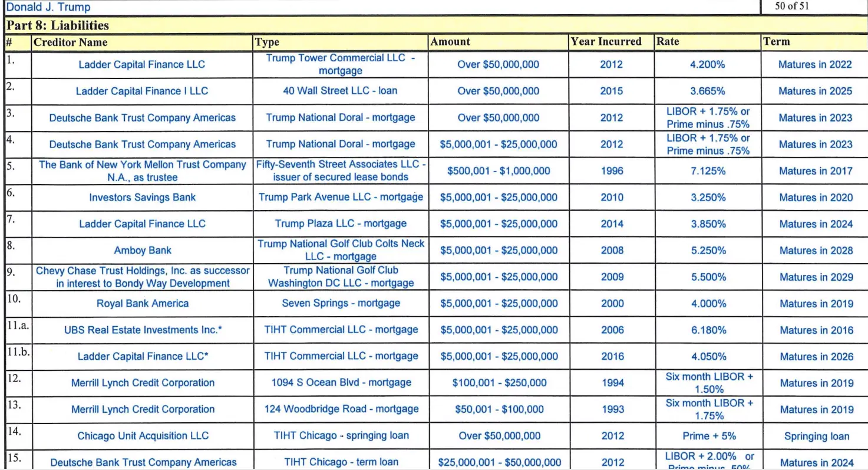
Task: Click the Springing loan term cell
Action: (814, 436)
